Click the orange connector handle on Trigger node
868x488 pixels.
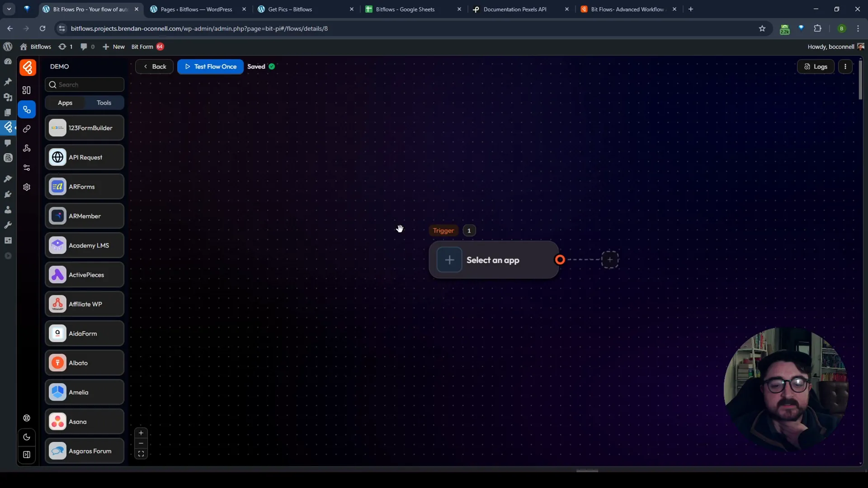click(x=560, y=259)
